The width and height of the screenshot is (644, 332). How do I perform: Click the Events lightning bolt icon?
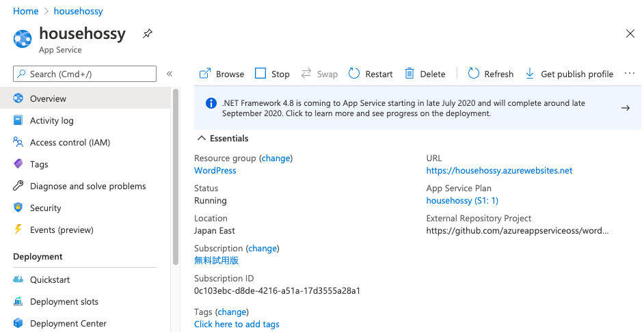coord(18,229)
